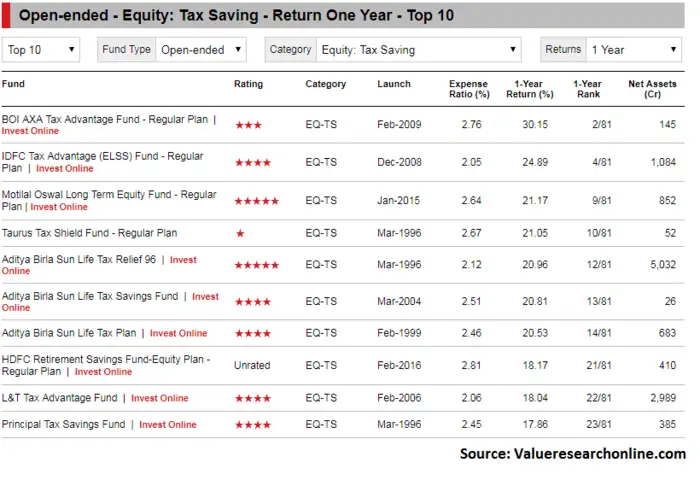Click Invest Online for L&T Tax Advantage Fund
Image resolution: width=700 pixels, height=486 pixels.
point(160,398)
